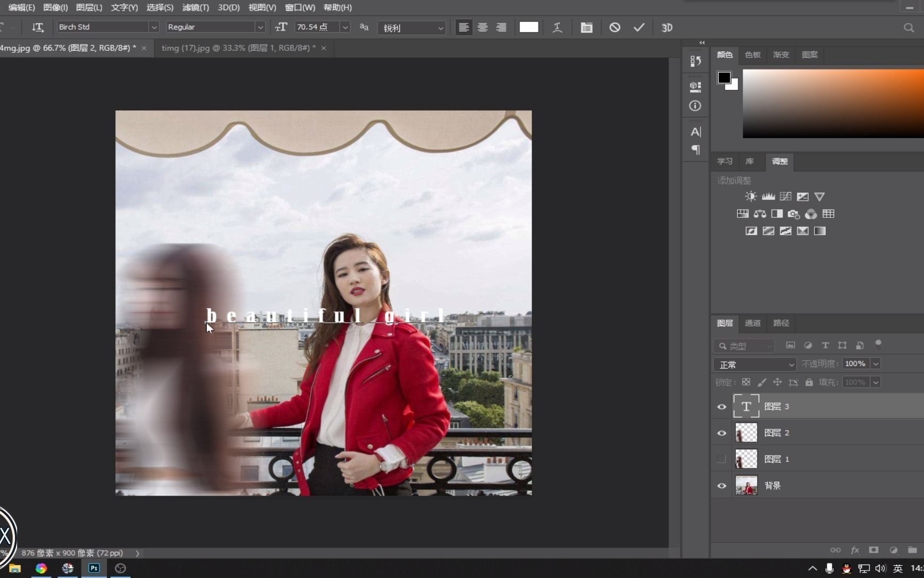The image size is (924, 578).
Task: Commit the text edit with the checkmark
Action: point(639,27)
